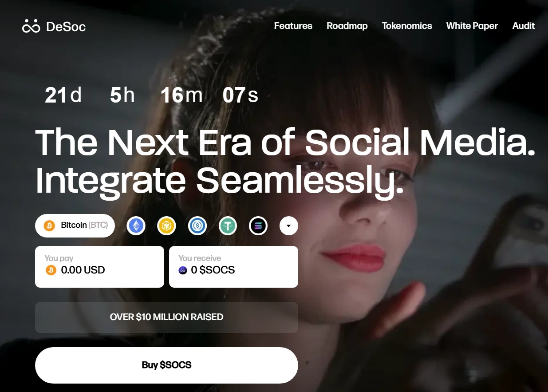Click the Over $10 Million Raised bar
The height and width of the screenshot is (392, 548).
166,317
